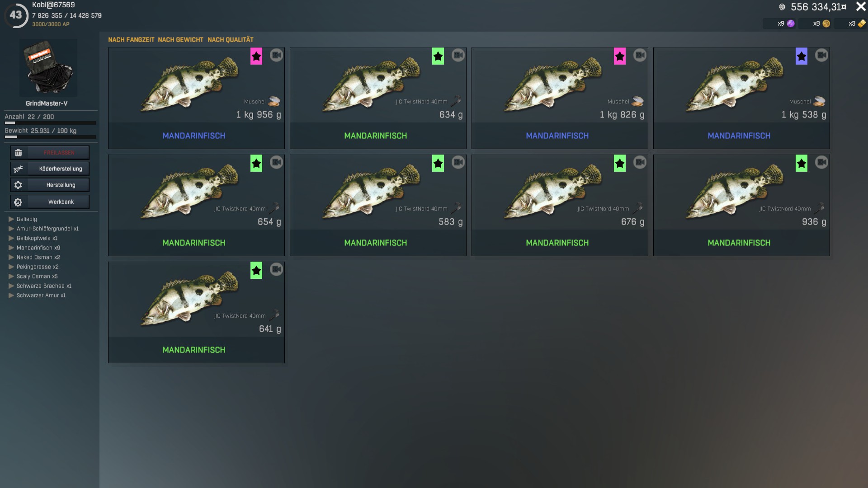
Task: Click the Gewicht capacity progress bar
Action: [50, 136]
